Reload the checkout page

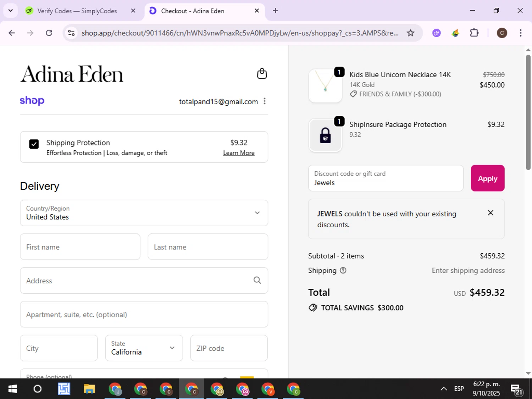pos(49,33)
